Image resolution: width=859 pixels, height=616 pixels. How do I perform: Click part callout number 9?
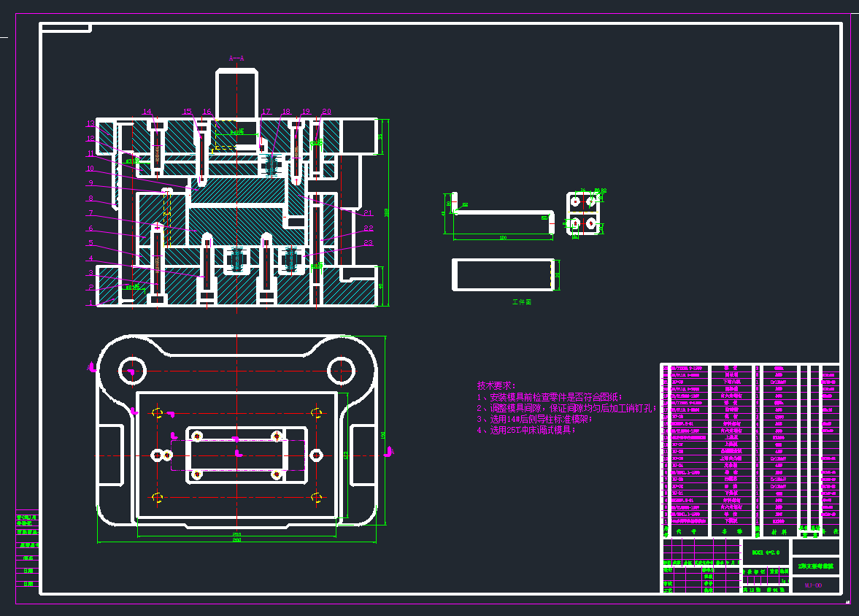[x=91, y=183]
